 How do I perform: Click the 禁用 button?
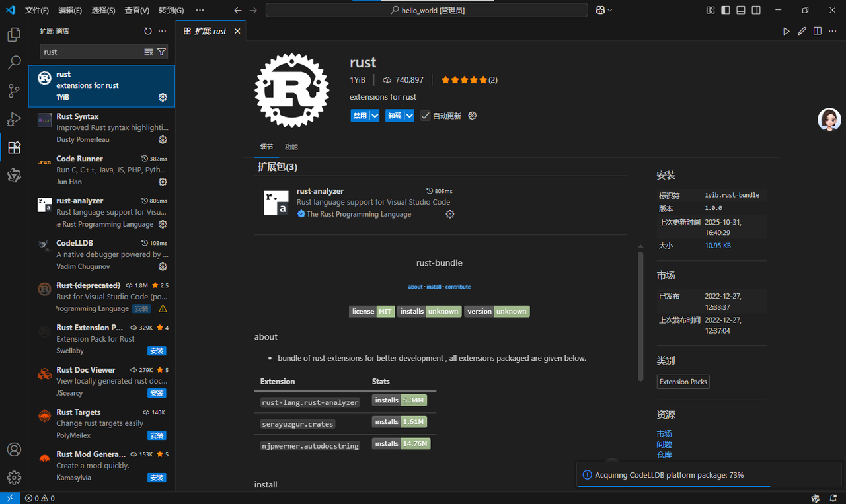(360, 116)
